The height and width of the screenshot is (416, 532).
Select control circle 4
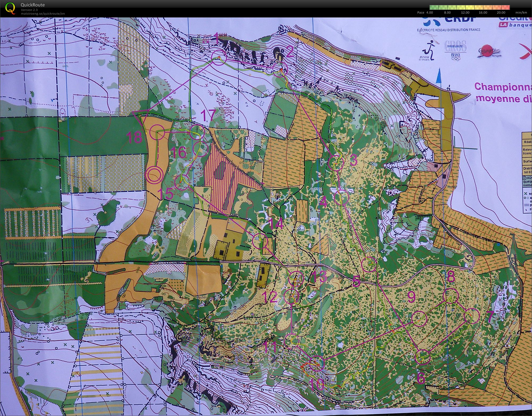[341, 198]
